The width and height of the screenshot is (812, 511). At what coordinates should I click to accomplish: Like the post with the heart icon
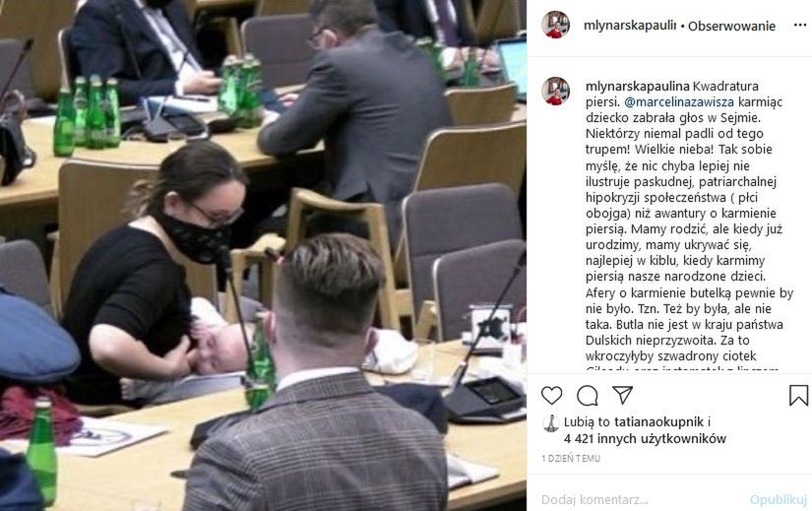point(551,396)
